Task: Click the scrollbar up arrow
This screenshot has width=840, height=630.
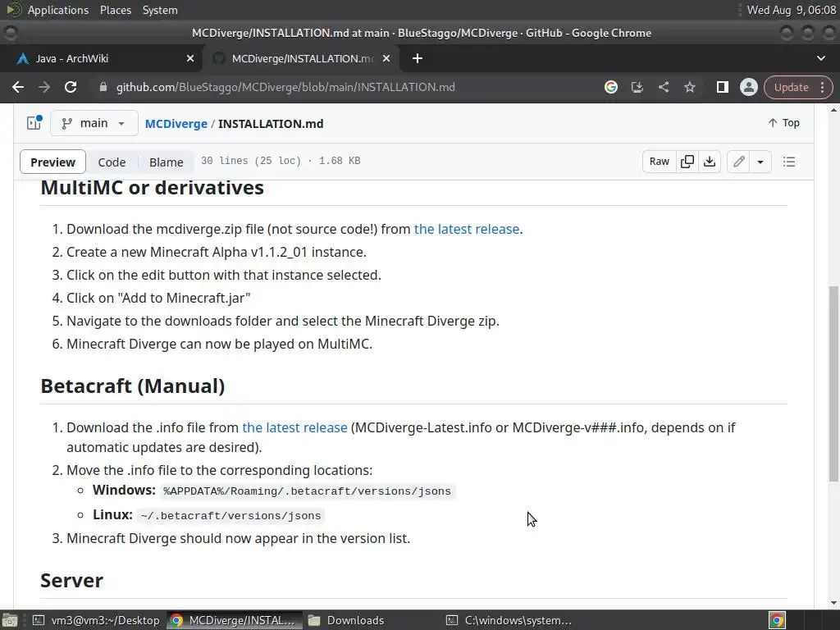Action: coord(833,110)
